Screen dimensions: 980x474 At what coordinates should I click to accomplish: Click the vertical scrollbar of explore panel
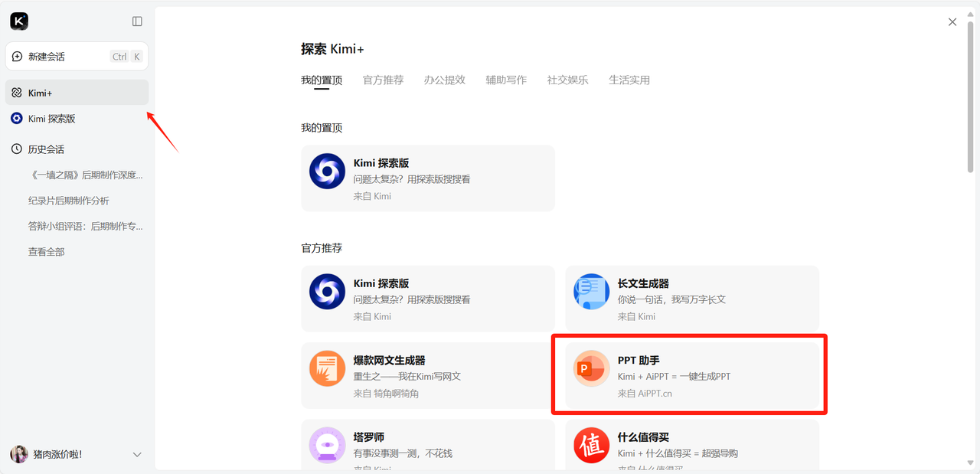click(972, 97)
